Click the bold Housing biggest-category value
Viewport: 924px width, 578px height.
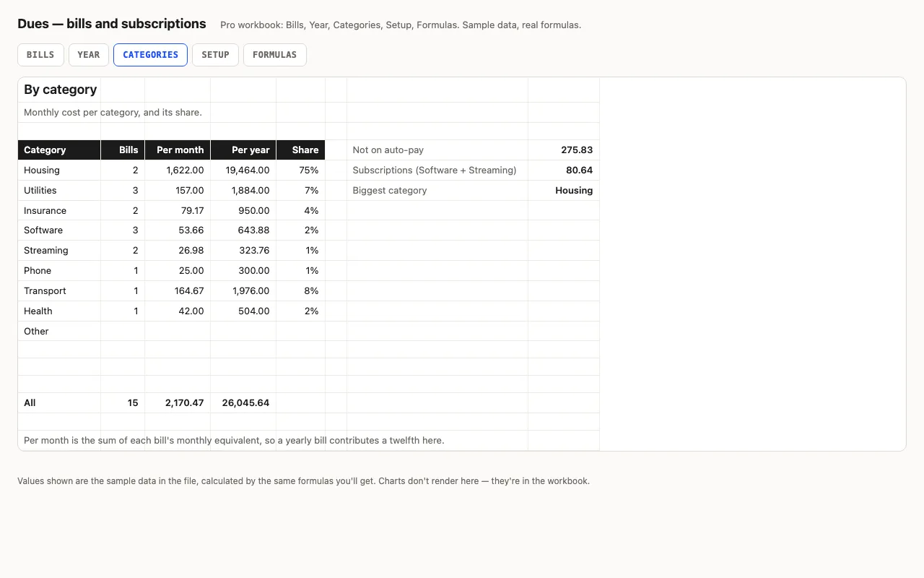click(x=564, y=191)
